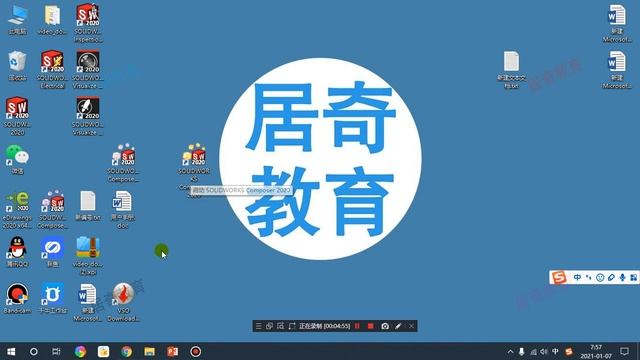Screen dimensions: 640x360
Task: Open the Action Center notifications
Action: pyautogui.click(x=624, y=351)
